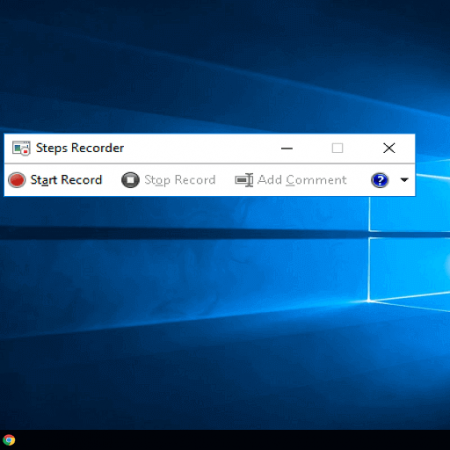This screenshot has width=450, height=450.
Task: Click the Add Comment button
Action: (291, 180)
